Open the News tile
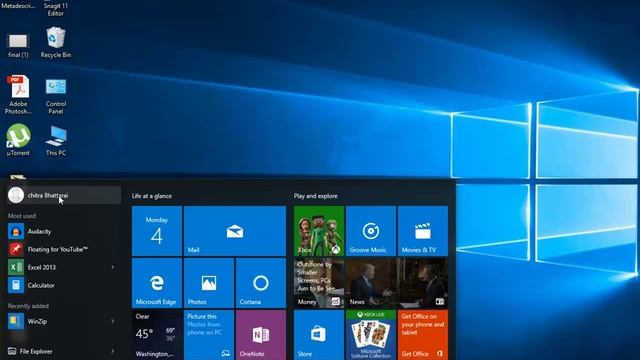Screen dimensions: 640x360 click(x=397, y=283)
